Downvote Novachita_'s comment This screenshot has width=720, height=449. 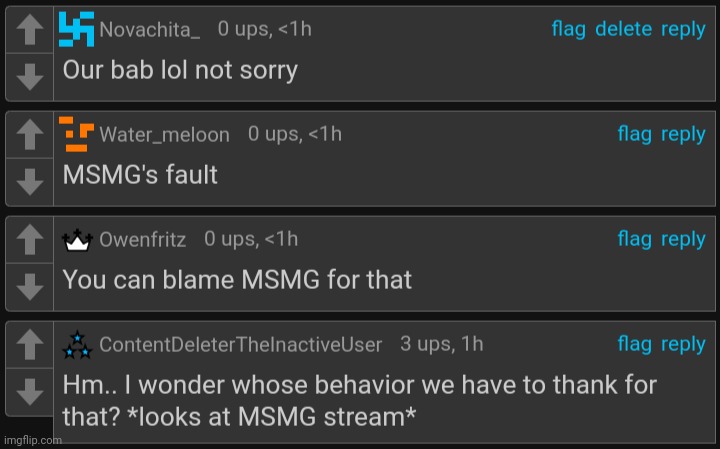point(30,76)
